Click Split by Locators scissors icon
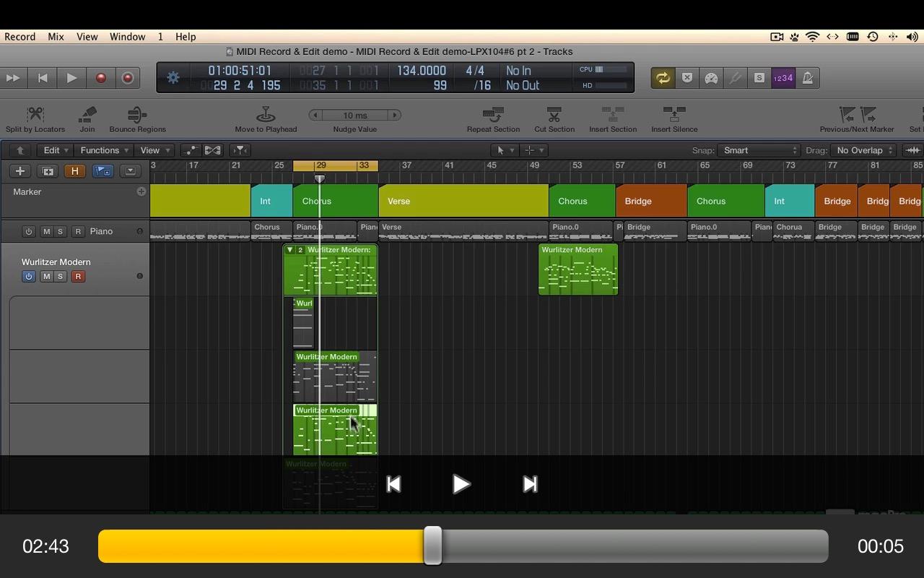 tap(35, 115)
